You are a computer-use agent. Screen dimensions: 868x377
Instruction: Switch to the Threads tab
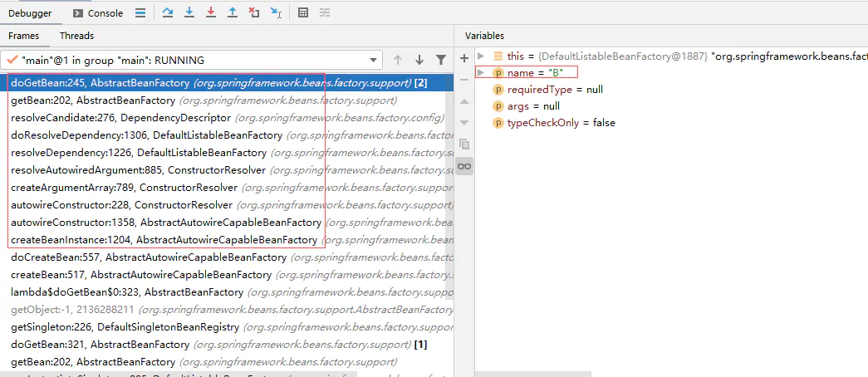[x=76, y=36]
